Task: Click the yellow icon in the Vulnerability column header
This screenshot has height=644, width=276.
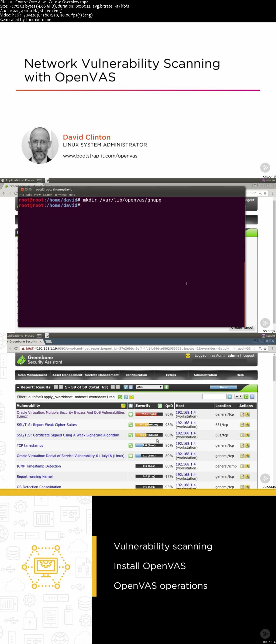Action: point(123,406)
